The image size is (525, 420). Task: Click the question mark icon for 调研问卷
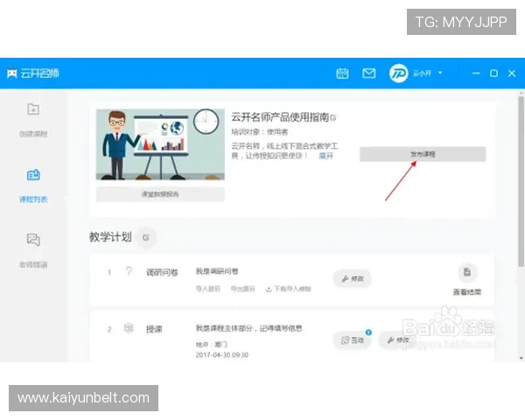pos(129,271)
